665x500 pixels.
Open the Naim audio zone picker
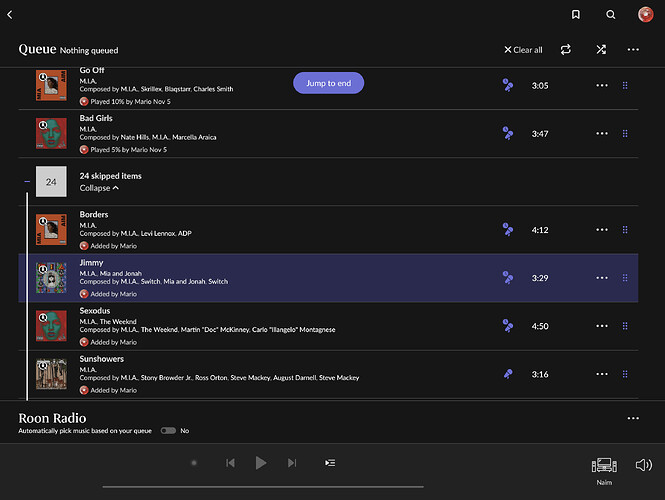click(x=604, y=470)
